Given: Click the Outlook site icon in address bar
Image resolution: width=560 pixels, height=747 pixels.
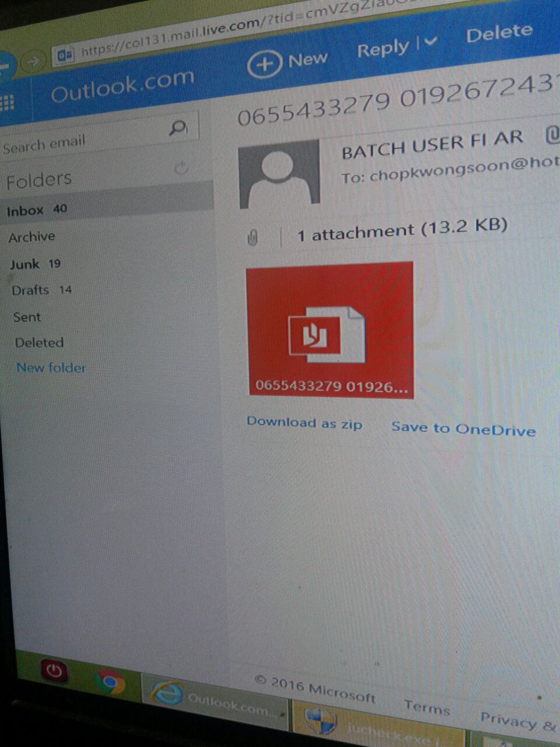Looking at the screenshot, I should 65,55.
